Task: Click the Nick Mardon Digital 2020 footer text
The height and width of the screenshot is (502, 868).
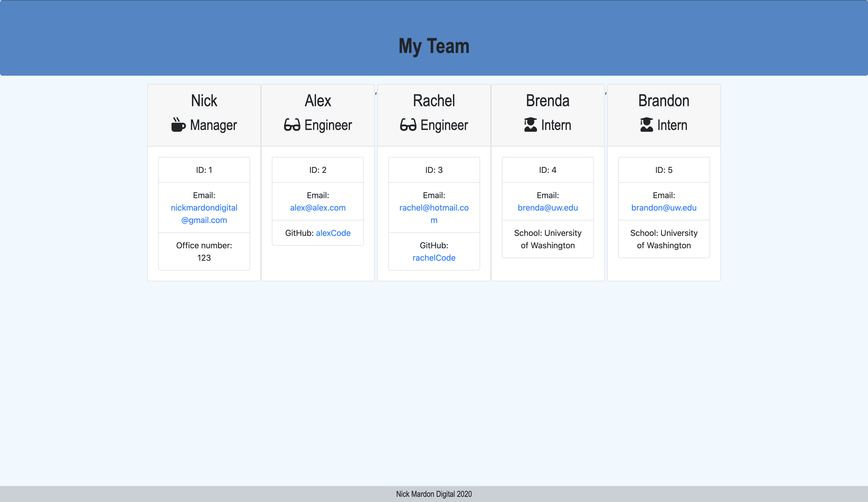Action: click(434, 494)
